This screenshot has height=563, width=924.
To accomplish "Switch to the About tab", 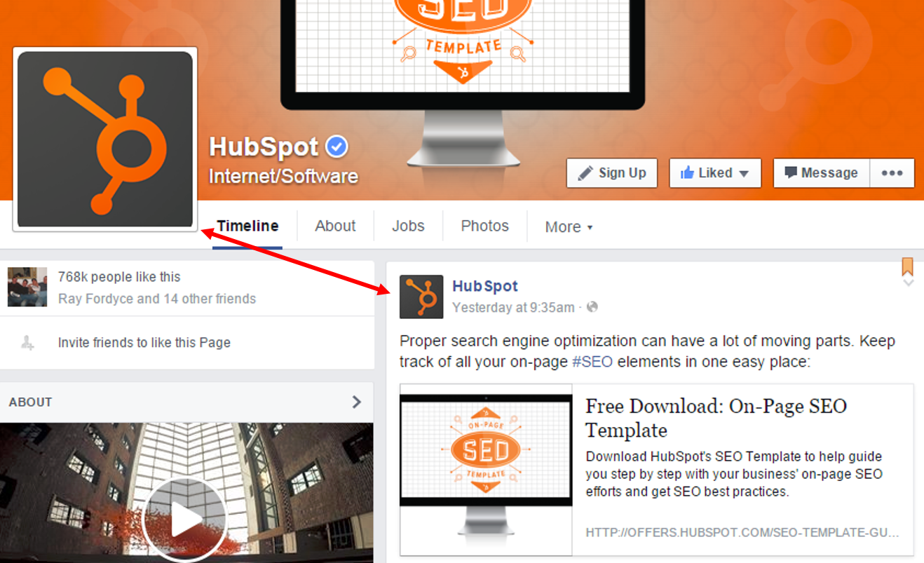I will (335, 226).
